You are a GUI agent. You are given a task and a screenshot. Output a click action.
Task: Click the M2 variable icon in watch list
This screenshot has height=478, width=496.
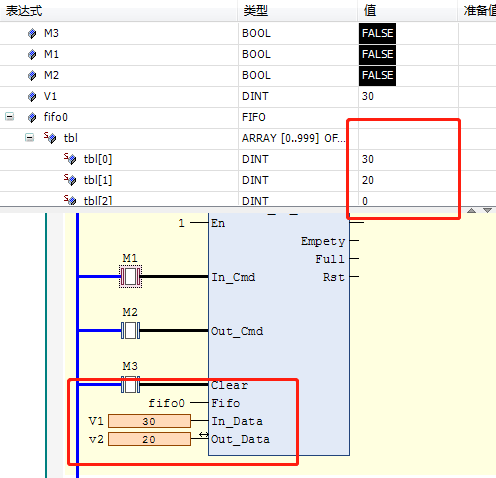pos(32,75)
